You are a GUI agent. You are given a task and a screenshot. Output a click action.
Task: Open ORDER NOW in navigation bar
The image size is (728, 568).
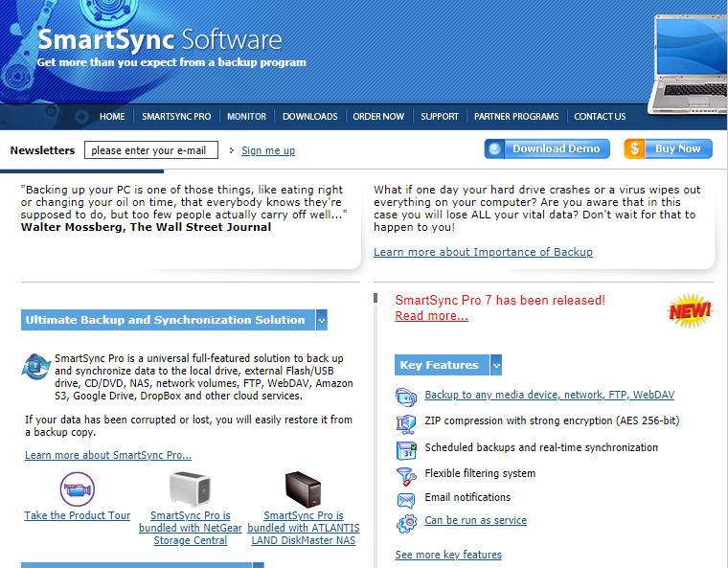pos(378,117)
